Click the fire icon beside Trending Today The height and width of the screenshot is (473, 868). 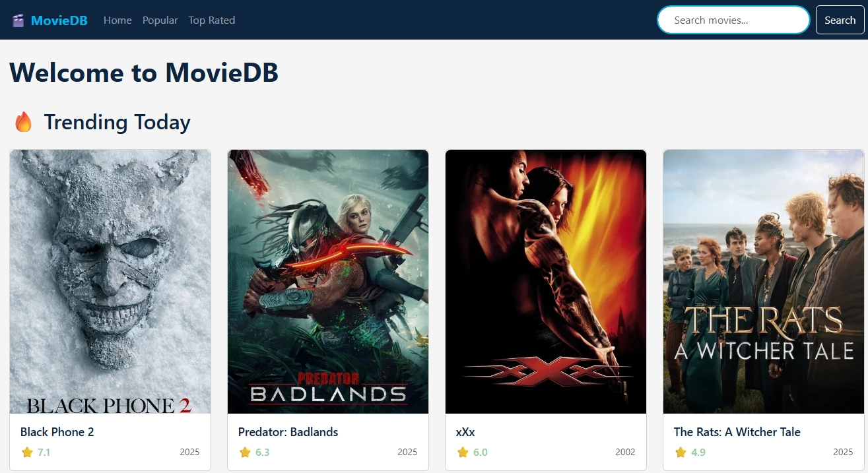click(23, 122)
